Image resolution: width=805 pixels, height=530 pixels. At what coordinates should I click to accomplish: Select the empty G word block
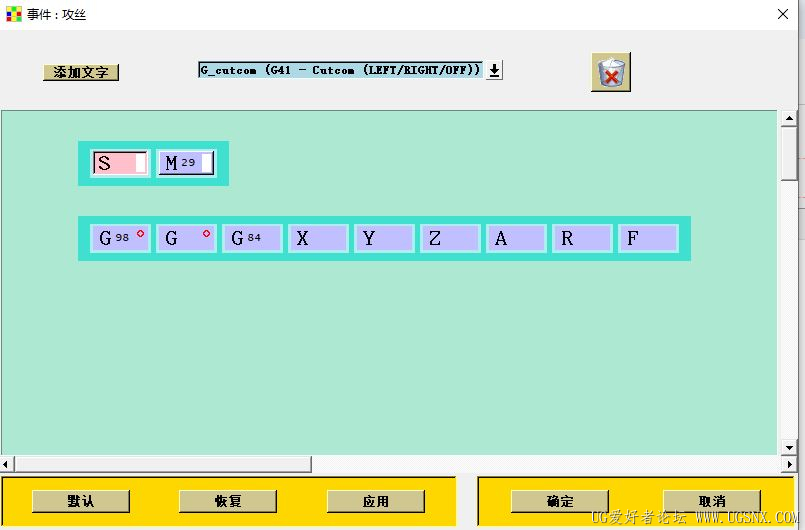pyautogui.click(x=186, y=238)
